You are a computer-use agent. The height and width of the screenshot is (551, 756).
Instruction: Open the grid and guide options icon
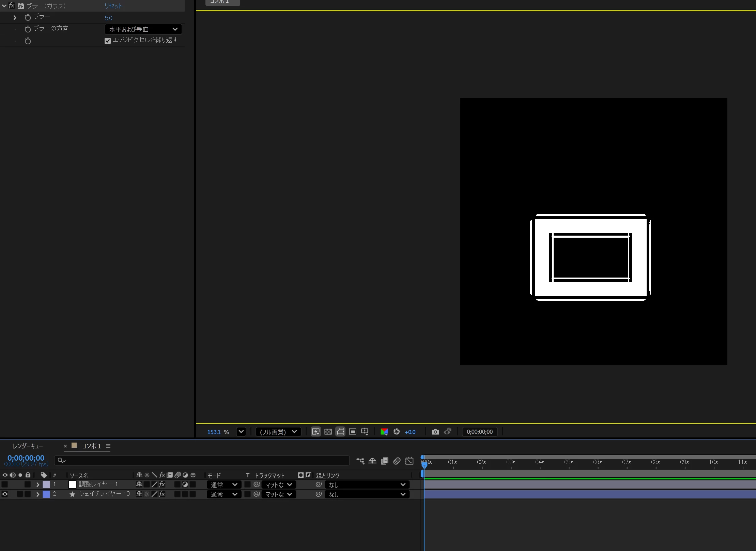coord(365,432)
